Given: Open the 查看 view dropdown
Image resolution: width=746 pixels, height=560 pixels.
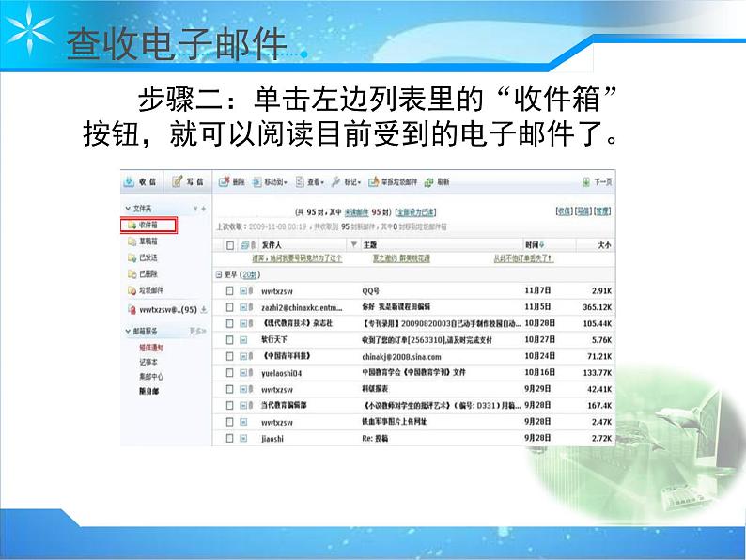Looking at the screenshot, I should (310, 181).
